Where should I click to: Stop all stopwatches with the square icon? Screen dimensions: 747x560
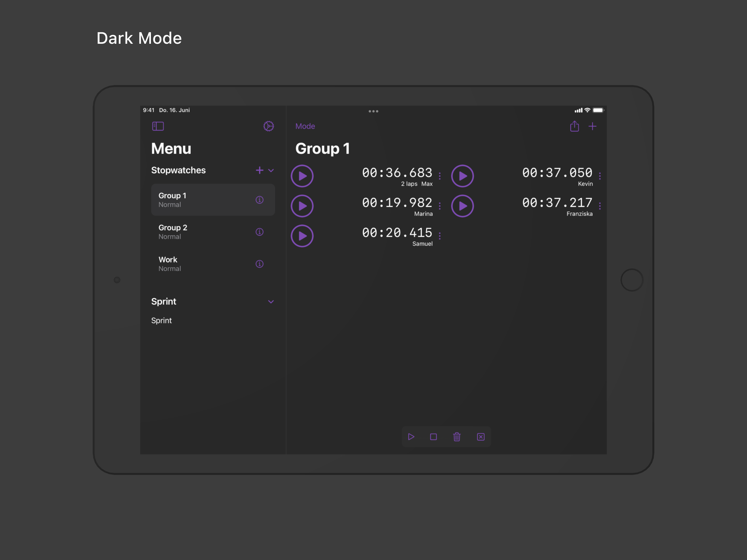click(x=433, y=437)
